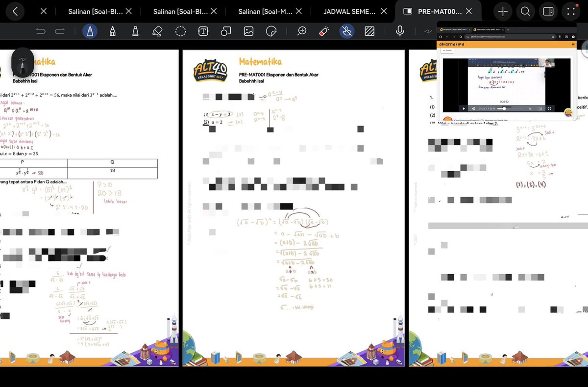The width and height of the screenshot is (588, 387).
Task: Click home icon in popup browser
Action: (441, 37)
